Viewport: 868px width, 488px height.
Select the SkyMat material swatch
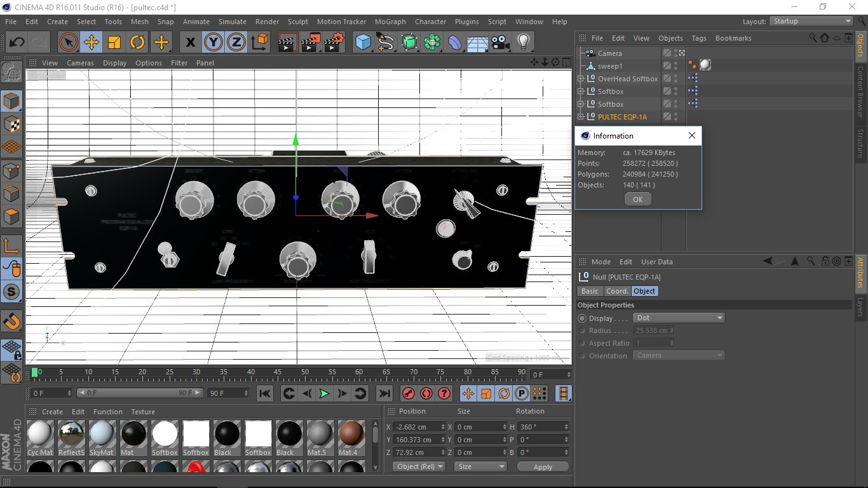tap(102, 438)
